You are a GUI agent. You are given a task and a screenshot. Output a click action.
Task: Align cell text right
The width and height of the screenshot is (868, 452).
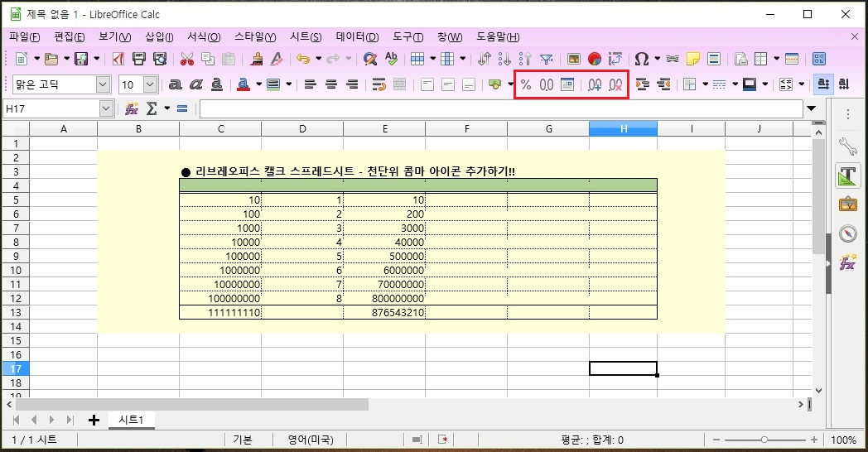pos(352,84)
